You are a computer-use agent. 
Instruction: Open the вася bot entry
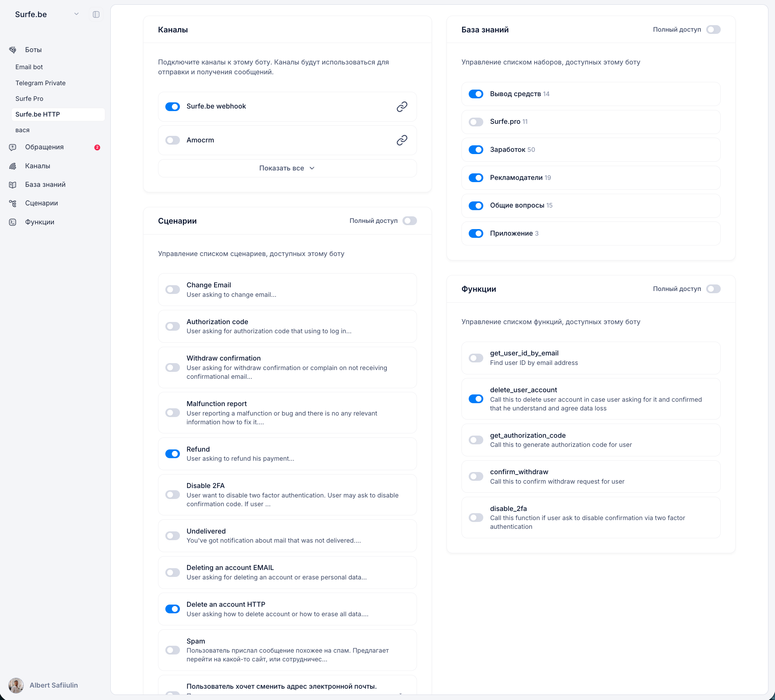pos(22,130)
